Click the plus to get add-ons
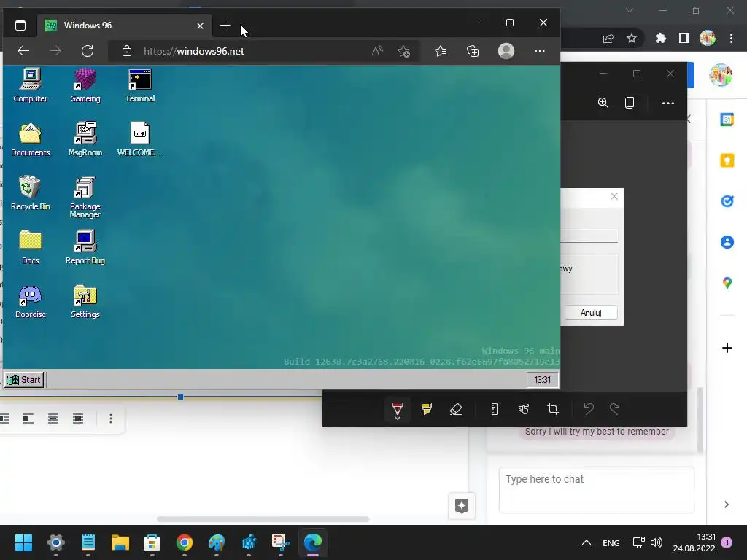The width and height of the screenshot is (747, 560). [x=727, y=348]
